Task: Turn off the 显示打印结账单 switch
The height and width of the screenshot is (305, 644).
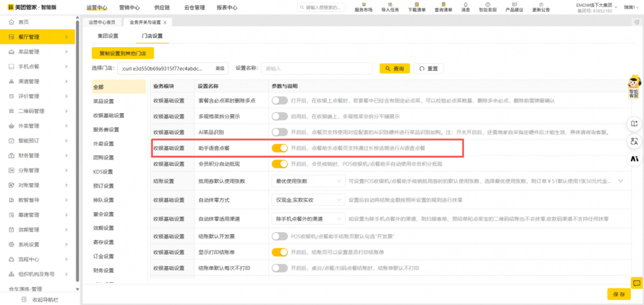Action: click(280, 253)
